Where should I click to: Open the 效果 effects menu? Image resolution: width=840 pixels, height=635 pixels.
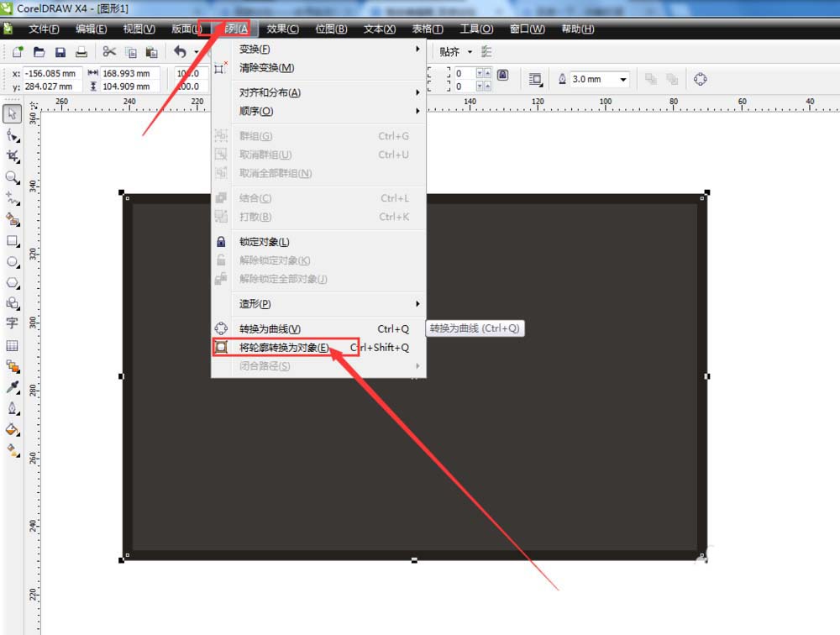click(x=282, y=29)
